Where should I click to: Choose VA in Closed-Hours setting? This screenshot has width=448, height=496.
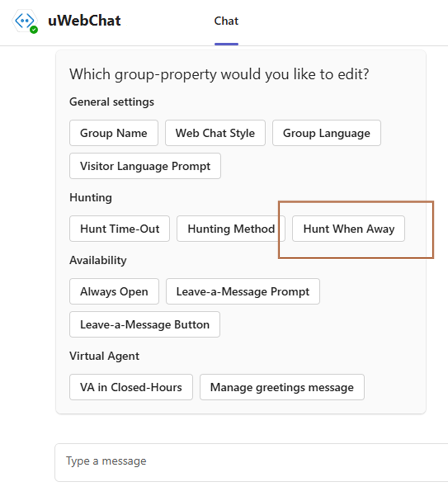[x=131, y=387]
